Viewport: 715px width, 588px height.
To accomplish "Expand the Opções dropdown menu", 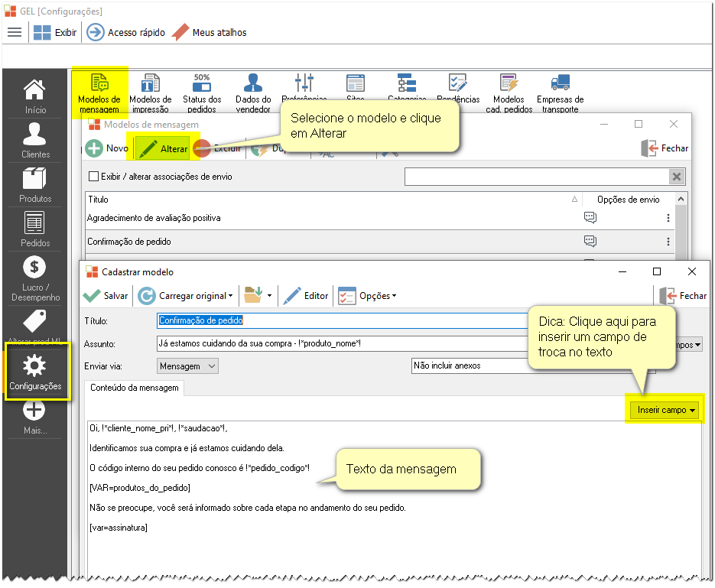I will pyautogui.click(x=367, y=296).
